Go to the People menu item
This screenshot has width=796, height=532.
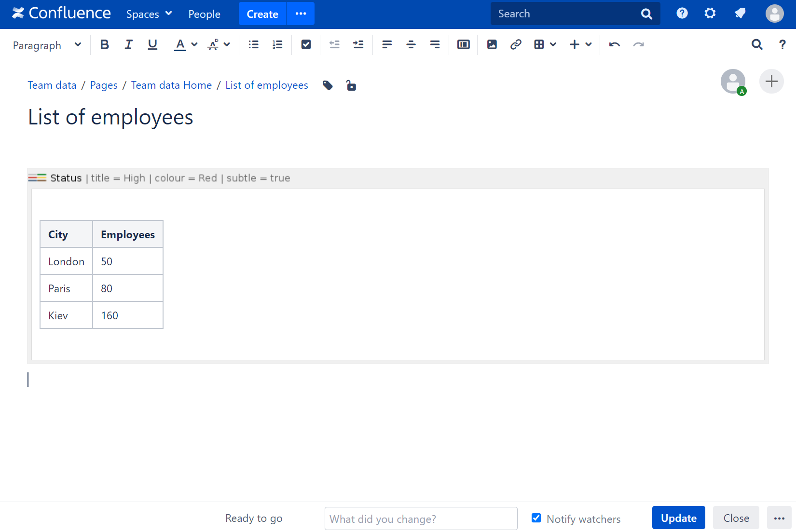[204, 14]
